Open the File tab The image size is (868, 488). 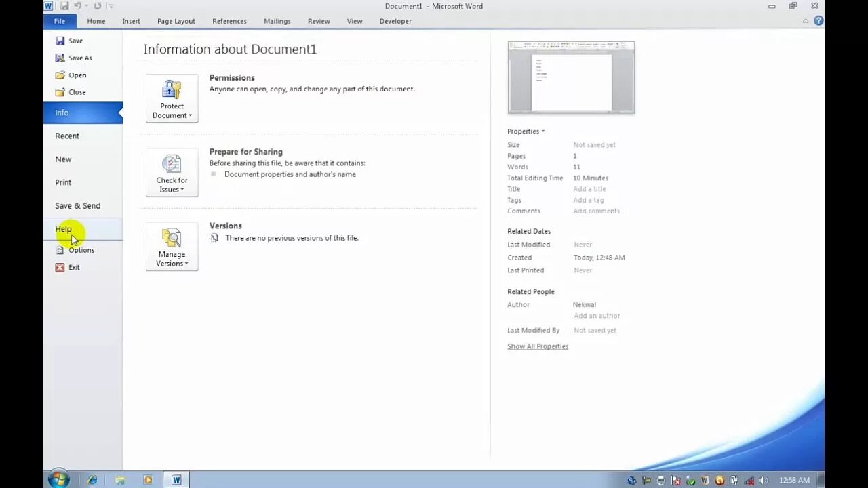60,21
